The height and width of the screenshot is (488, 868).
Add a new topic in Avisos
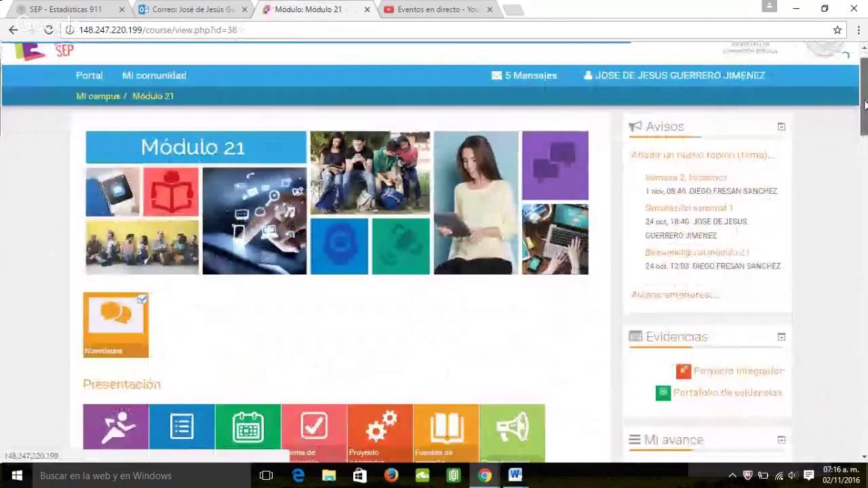click(703, 155)
